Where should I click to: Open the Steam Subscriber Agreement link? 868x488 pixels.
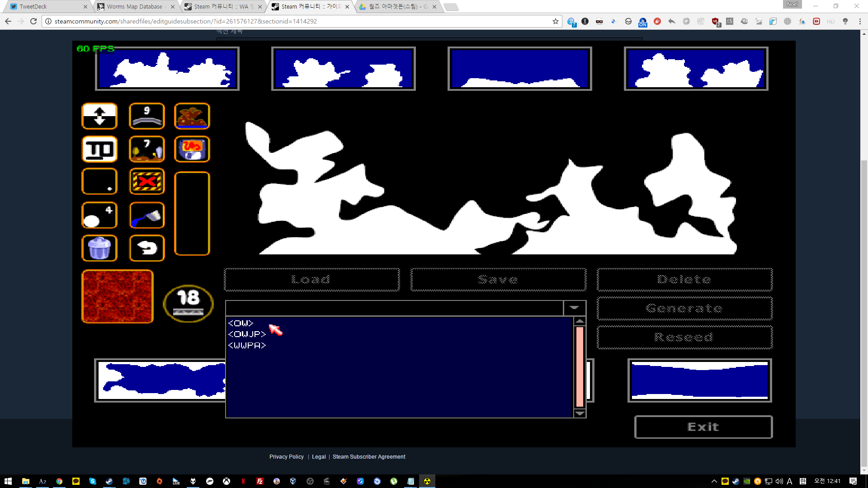coord(368,457)
